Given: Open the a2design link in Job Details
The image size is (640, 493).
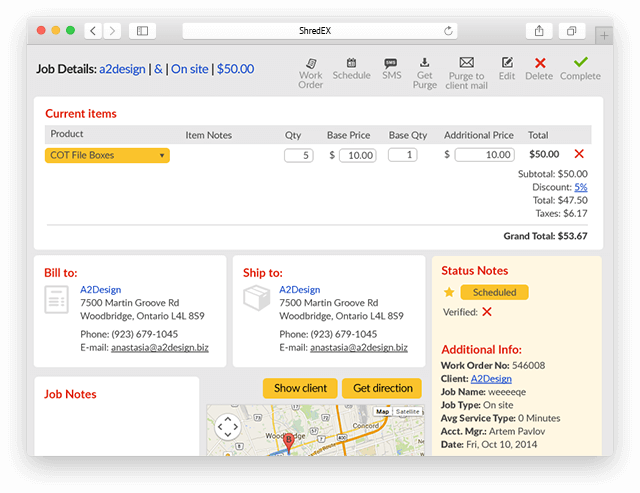Looking at the screenshot, I should point(122,69).
